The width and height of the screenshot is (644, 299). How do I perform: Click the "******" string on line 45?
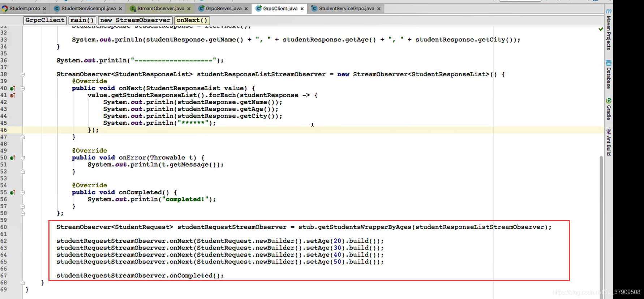coord(193,123)
